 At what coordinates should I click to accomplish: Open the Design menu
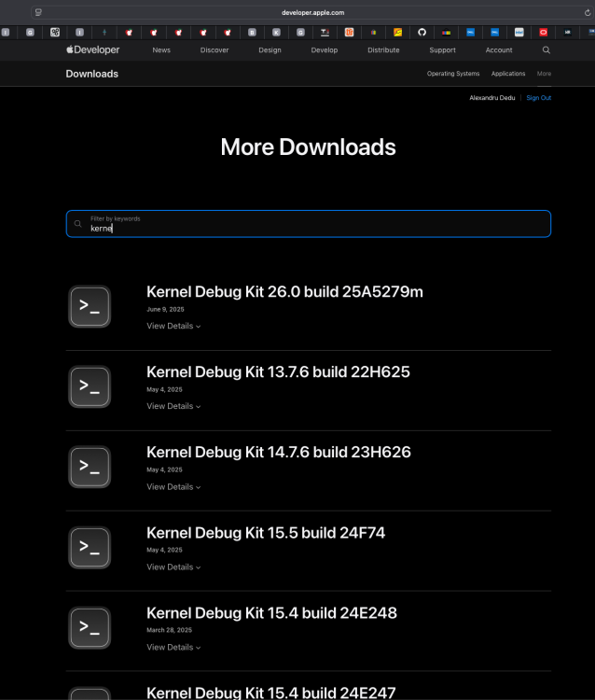(x=270, y=50)
